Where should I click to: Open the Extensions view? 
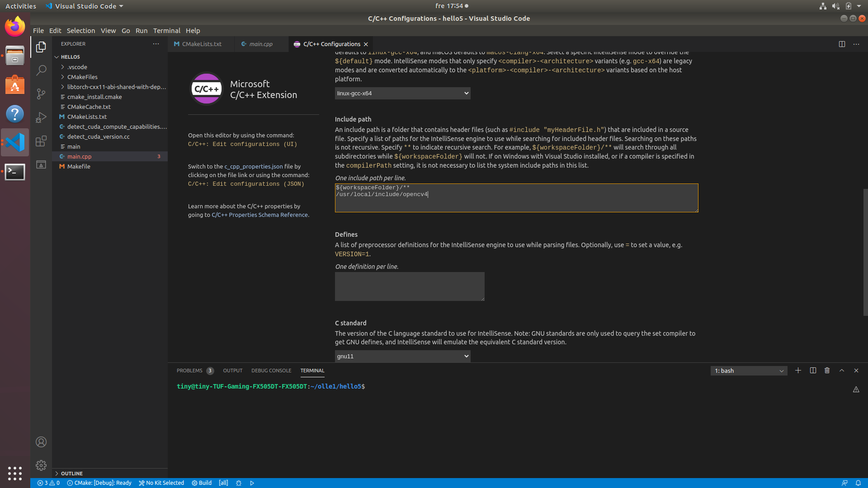pos(41,141)
